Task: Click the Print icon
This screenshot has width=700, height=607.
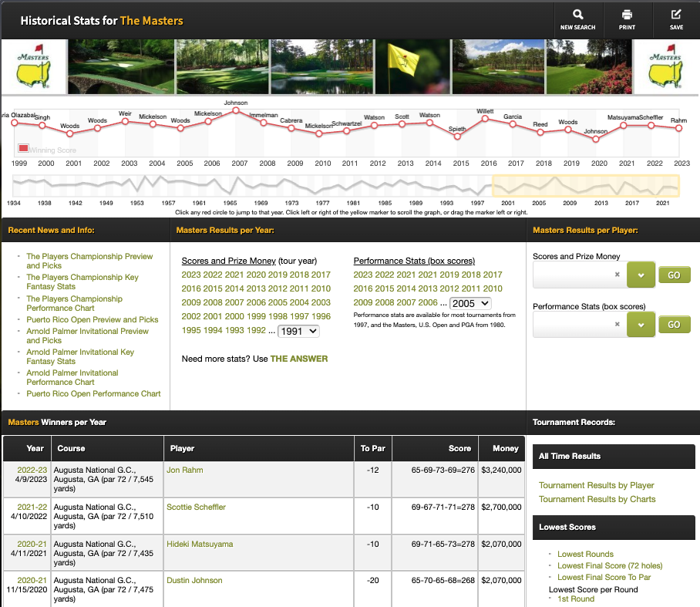Action: click(627, 15)
